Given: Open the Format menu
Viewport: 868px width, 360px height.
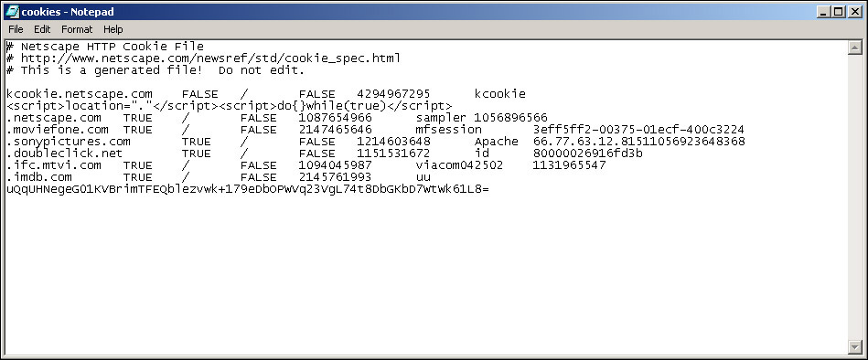Looking at the screenshot, I should [x=77, y=29].
